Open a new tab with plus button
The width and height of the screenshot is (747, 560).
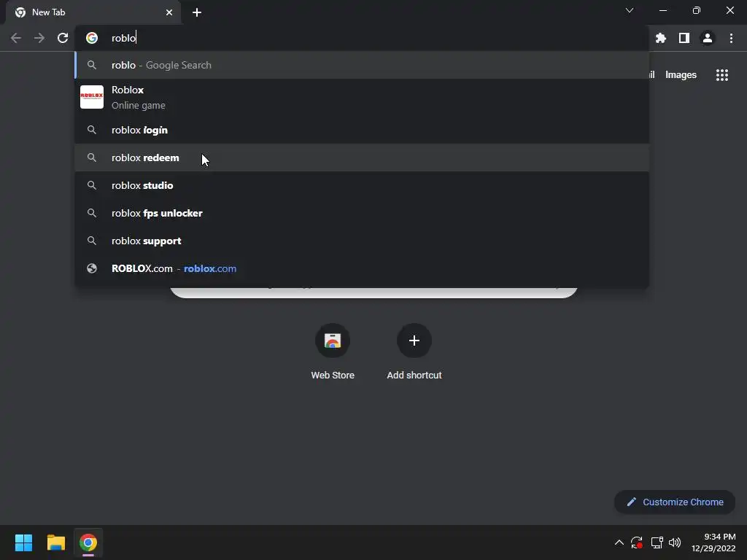(x=197, y=12)
